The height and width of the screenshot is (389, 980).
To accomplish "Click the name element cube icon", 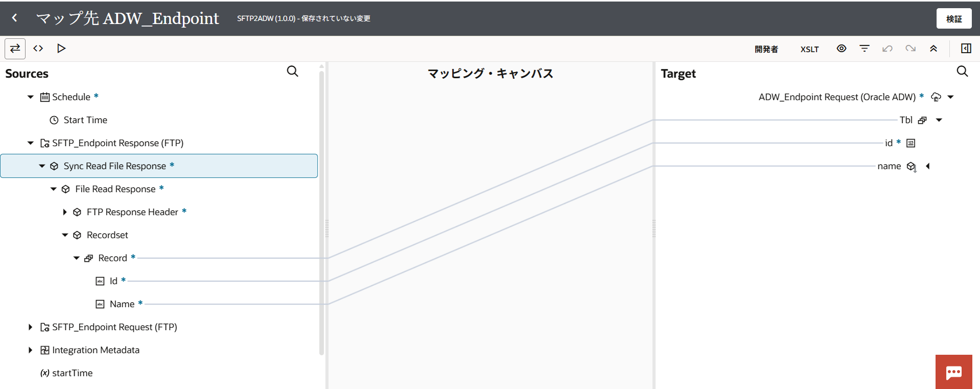I will click(912, 167).
